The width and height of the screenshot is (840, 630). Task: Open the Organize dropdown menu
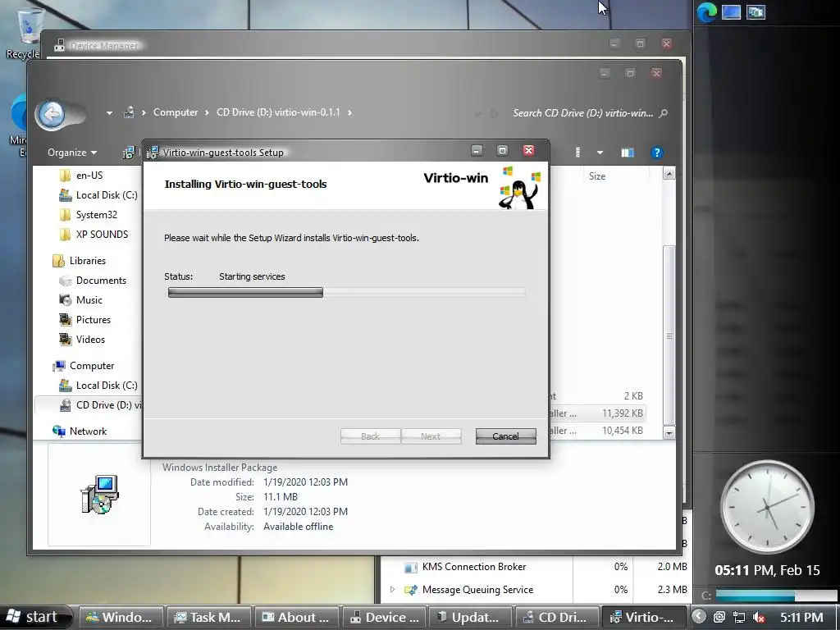[72, 153]
